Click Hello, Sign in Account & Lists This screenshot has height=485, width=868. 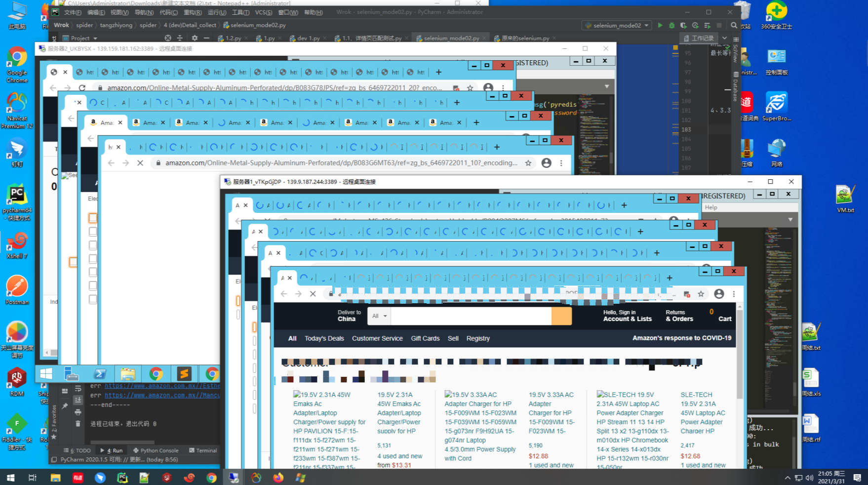(627, 316)
